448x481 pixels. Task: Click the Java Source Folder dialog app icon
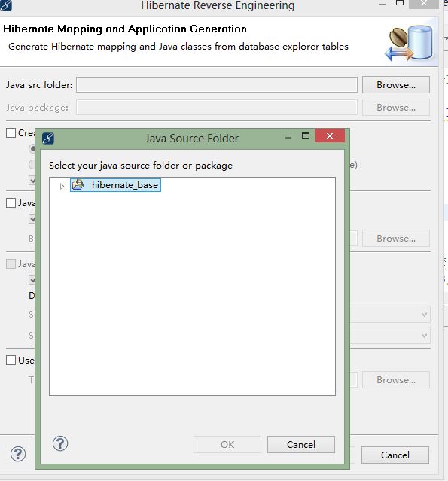pyautogui.click(x=48, y=139)
